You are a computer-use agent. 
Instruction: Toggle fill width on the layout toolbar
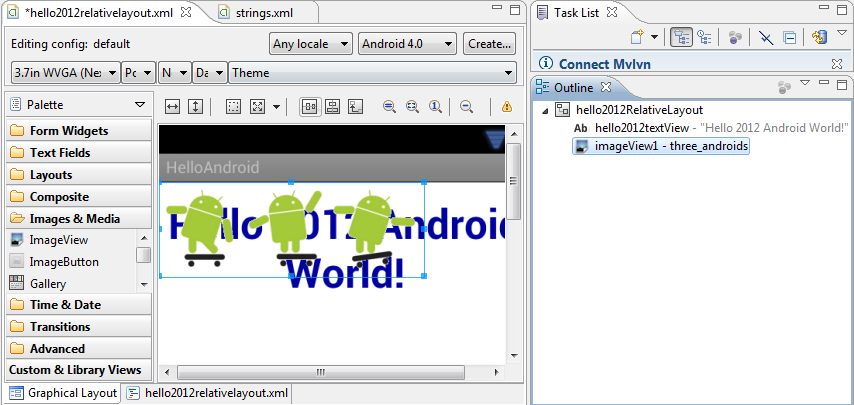pos(173,107)
